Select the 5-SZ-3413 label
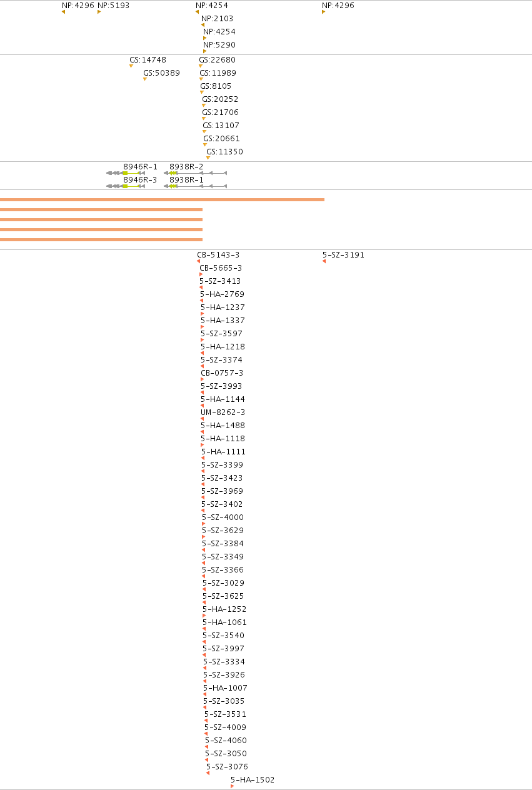This screenshot has height=790, width=532. [x=220, y=281]
